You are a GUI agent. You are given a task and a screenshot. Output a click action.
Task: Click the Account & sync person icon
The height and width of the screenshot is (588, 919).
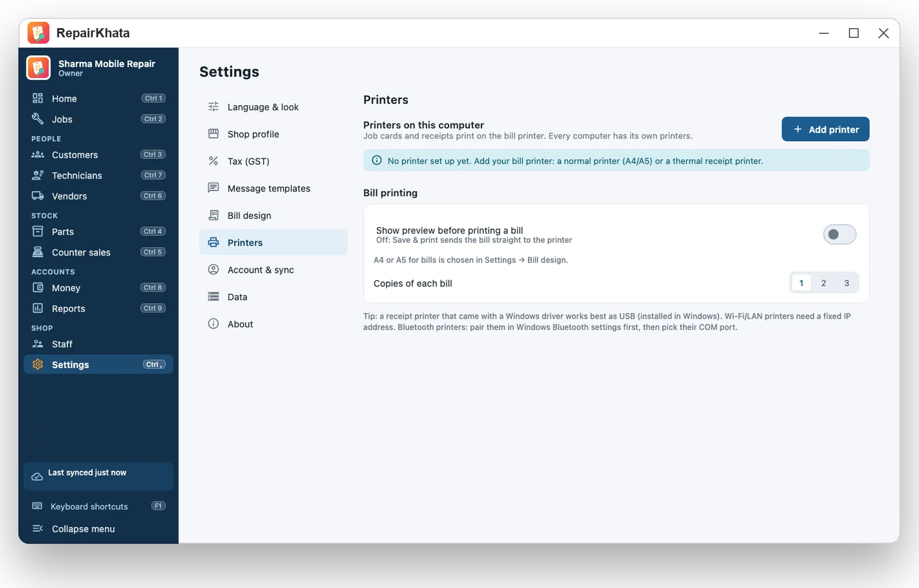pos(214,269)
